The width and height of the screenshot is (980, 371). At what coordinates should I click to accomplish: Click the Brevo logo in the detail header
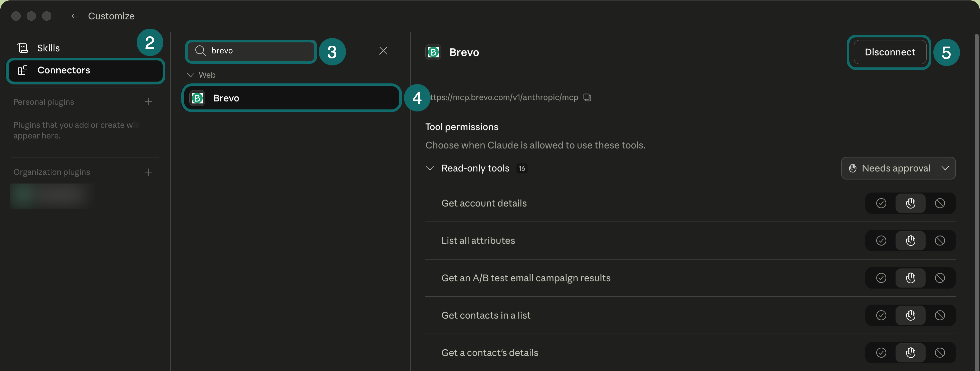[x=433, y=52]
